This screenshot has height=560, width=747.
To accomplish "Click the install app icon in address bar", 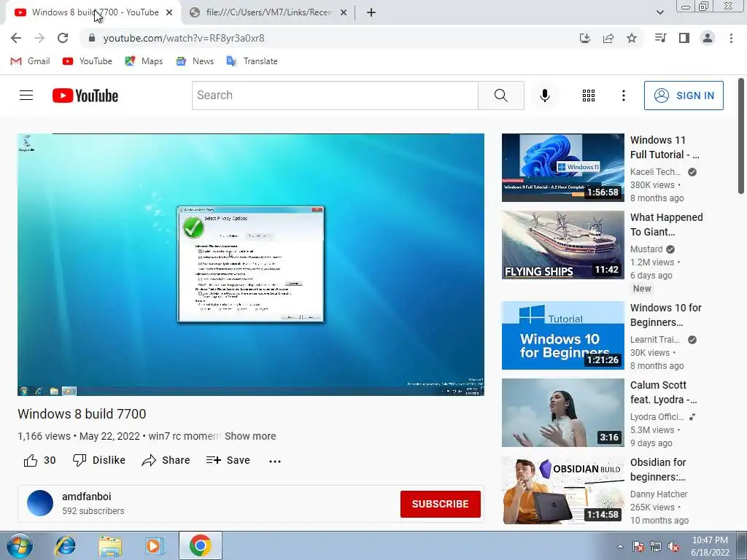I will click(585, 38).
